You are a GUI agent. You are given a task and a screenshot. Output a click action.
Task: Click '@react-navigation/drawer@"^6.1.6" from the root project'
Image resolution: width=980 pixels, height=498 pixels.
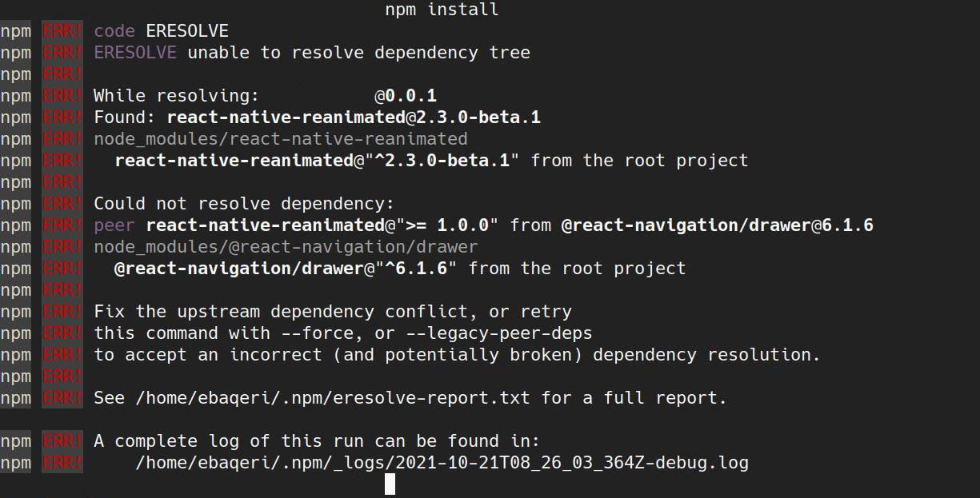(x=400, y=269)
